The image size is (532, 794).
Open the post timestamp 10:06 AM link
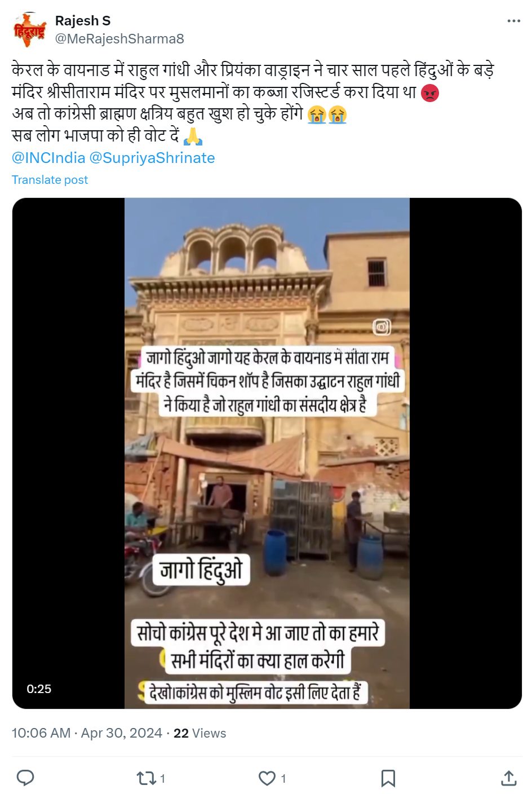[41, 733]
